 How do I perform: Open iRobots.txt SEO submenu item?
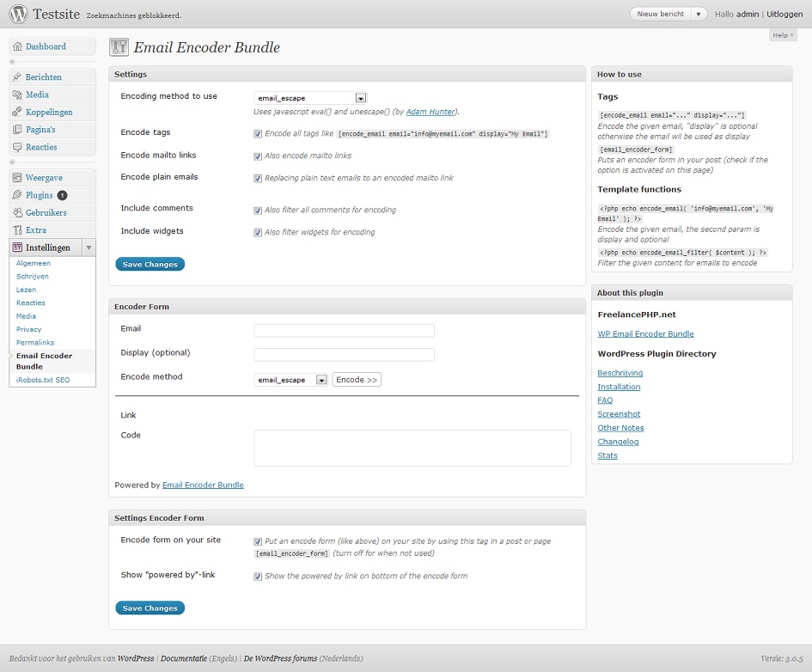[43, 380]
